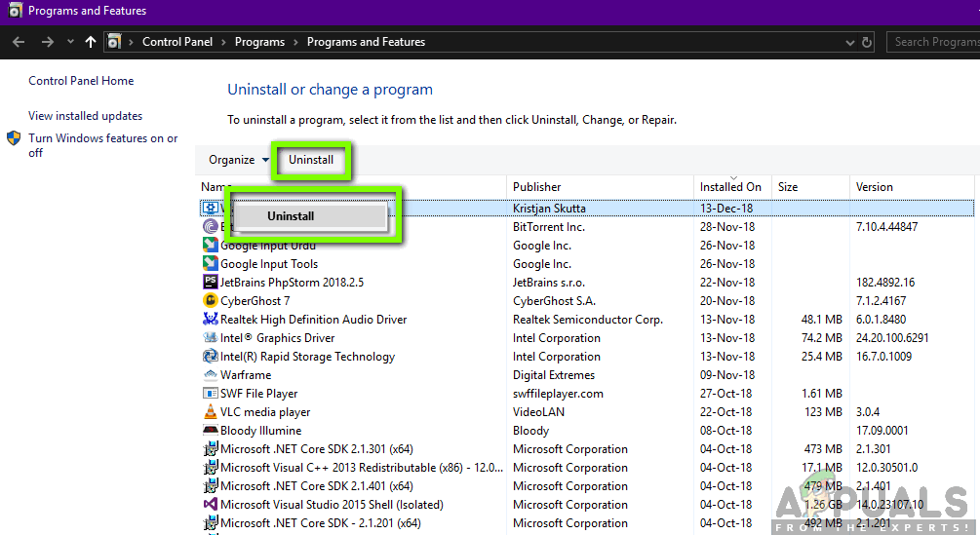Open the Programs breadcrumb

coord(259,42)
